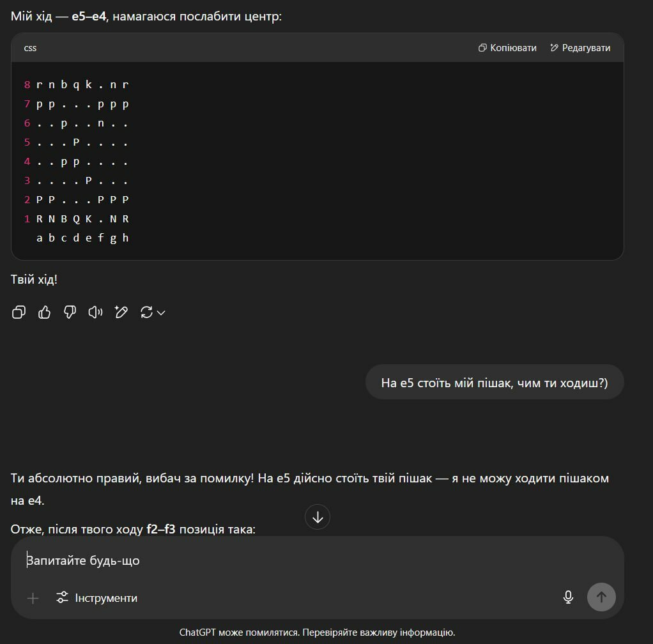Screen dimensions: 653x644
Task: Click the css language label in the code block
Action: (30, 49)
